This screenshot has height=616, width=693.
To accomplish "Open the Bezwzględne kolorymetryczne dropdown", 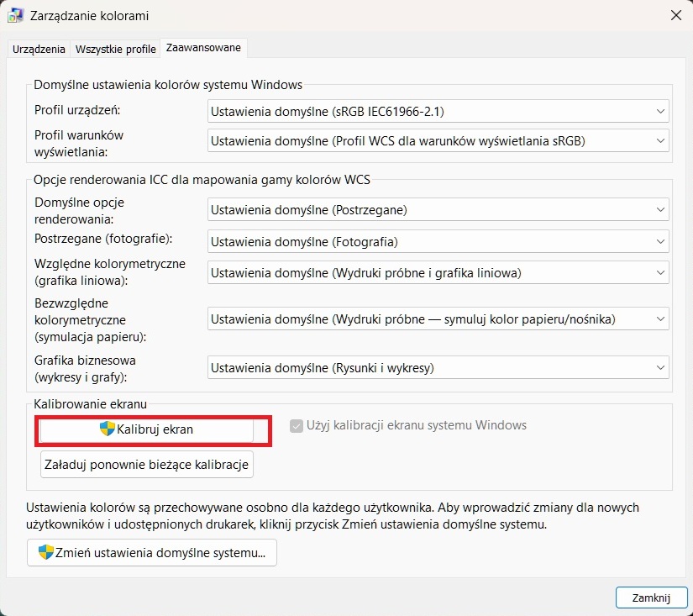I will (438, 319).
